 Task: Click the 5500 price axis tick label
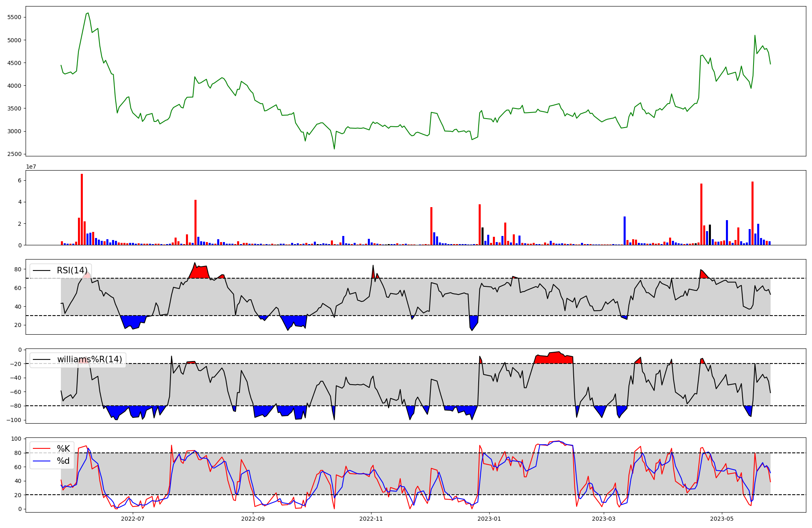tap(14, 17)
